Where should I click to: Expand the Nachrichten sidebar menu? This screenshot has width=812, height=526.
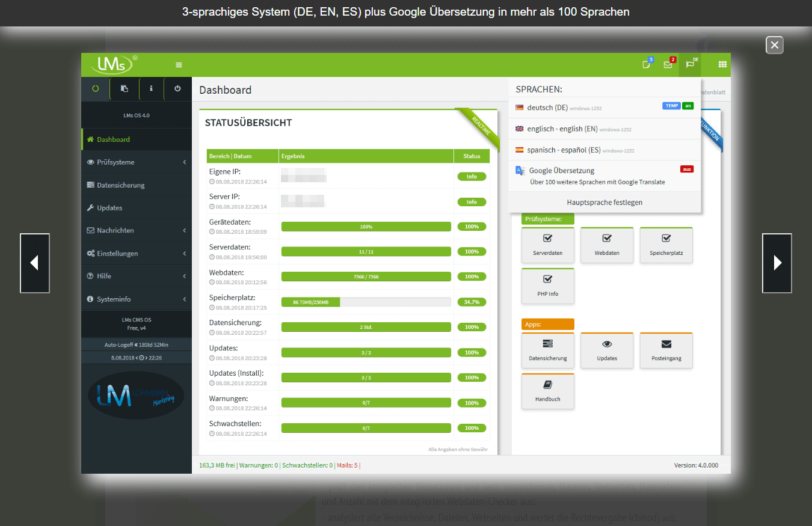(x=137, y=230)
